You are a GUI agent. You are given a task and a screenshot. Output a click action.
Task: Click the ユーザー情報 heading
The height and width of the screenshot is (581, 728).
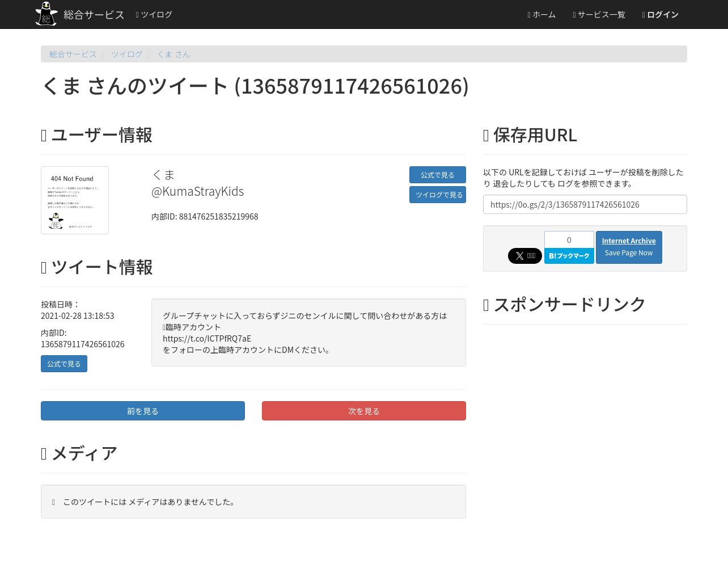pos(97,135)
